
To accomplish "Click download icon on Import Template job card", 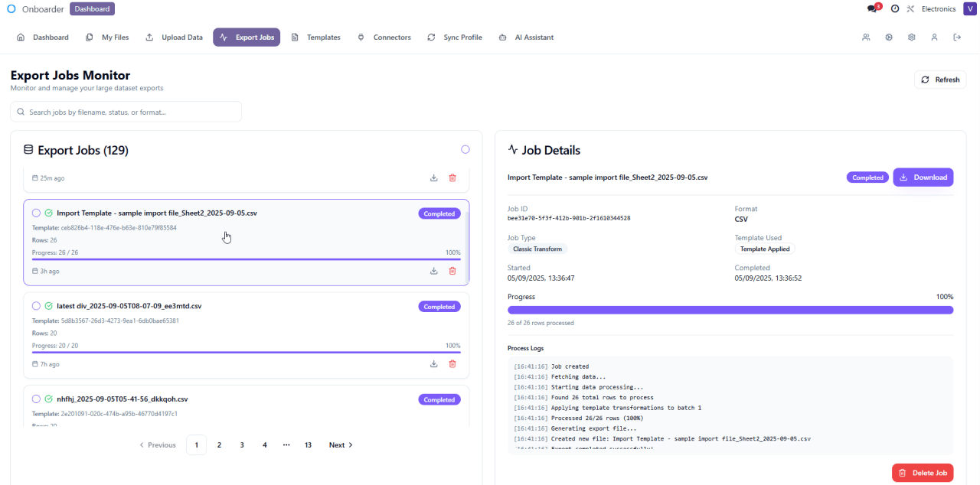I will [x=433, y=271].
